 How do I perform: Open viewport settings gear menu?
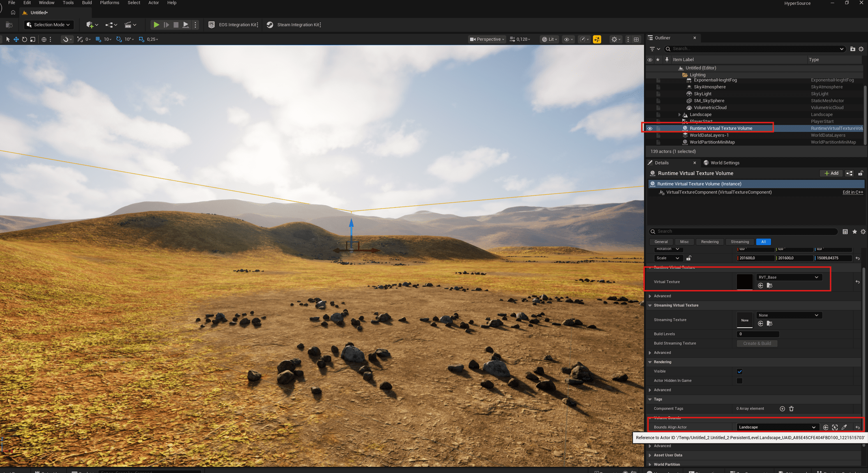click(x=616, y=39)
